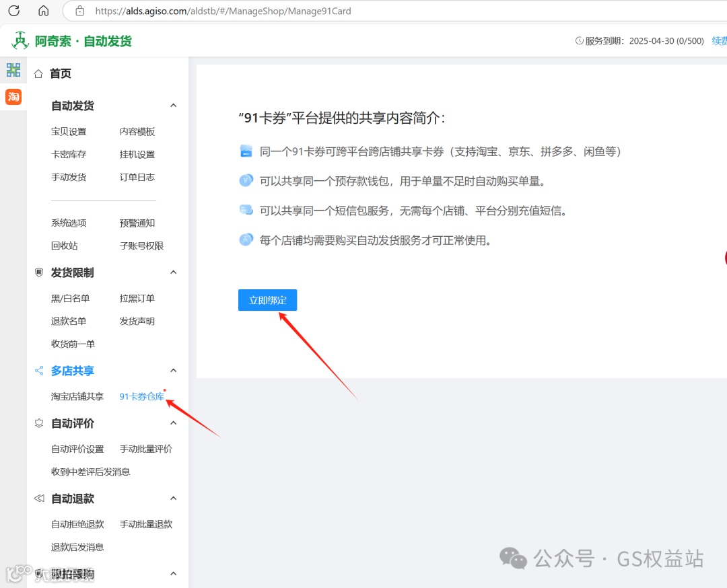Open 宝贝设置
This screenshot has width=727, height=588.
tap(69, 132)
